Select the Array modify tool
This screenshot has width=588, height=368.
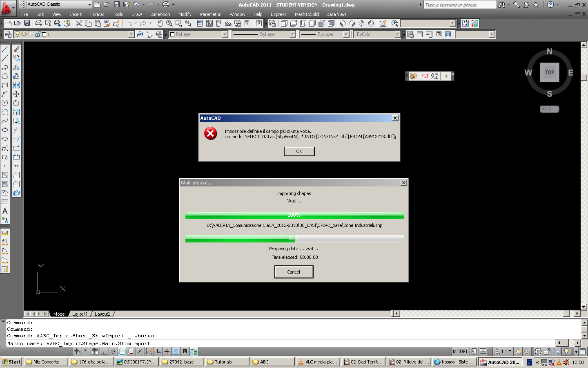[x=16, y=85]
